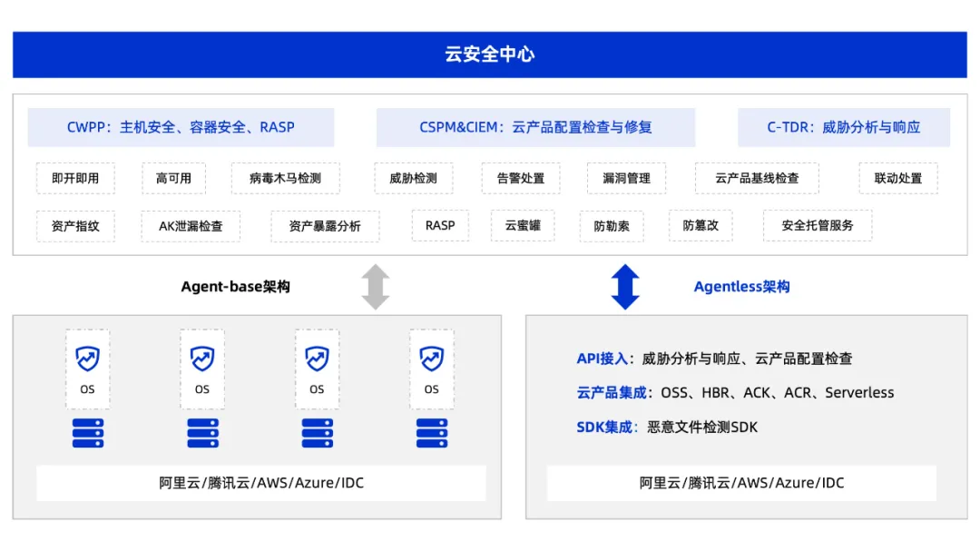
Task: Click the RASP dashed box
Action: click(x=440, y=225)
